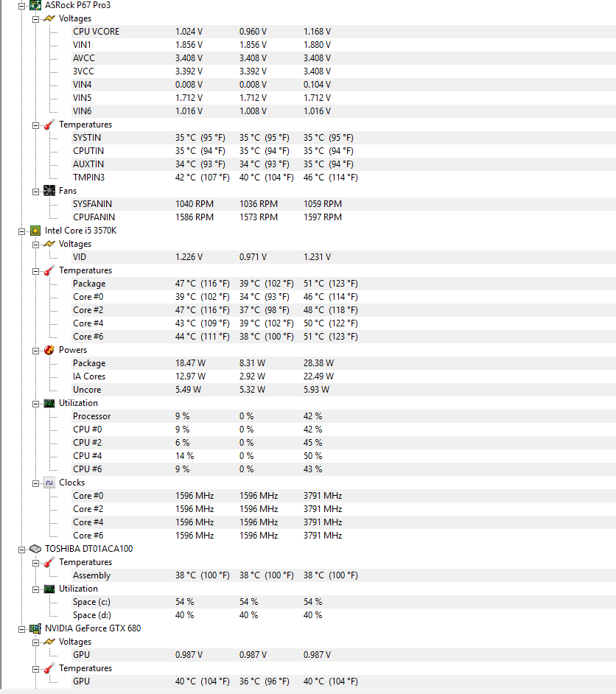The image size is (616, 694).
Task: Click the NVIDIA GeForce GTX 680 card icon
Action: click(35, 628)
